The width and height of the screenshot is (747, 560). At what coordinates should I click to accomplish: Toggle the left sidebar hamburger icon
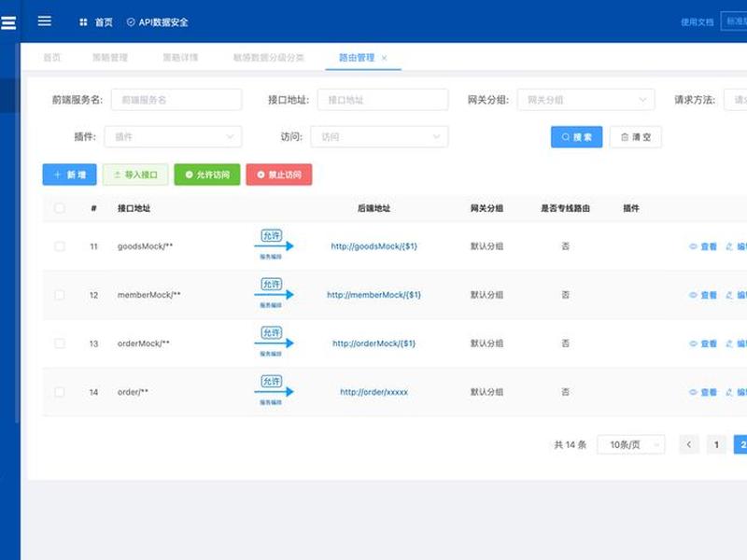point(8,22)
